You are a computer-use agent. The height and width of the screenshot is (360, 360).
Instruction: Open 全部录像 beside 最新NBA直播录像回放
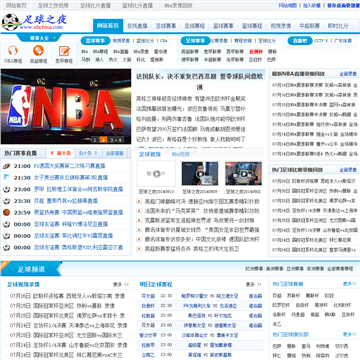click(x=348, y=74)
